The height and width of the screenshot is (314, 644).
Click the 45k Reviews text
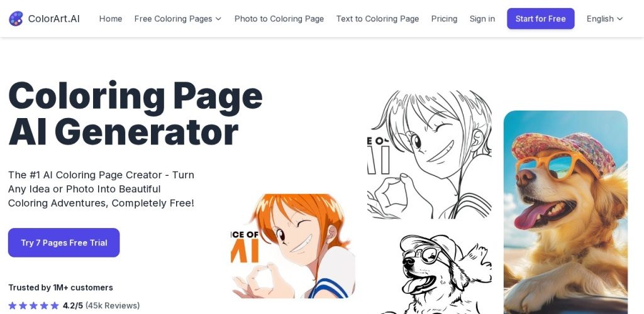point(113,305)
